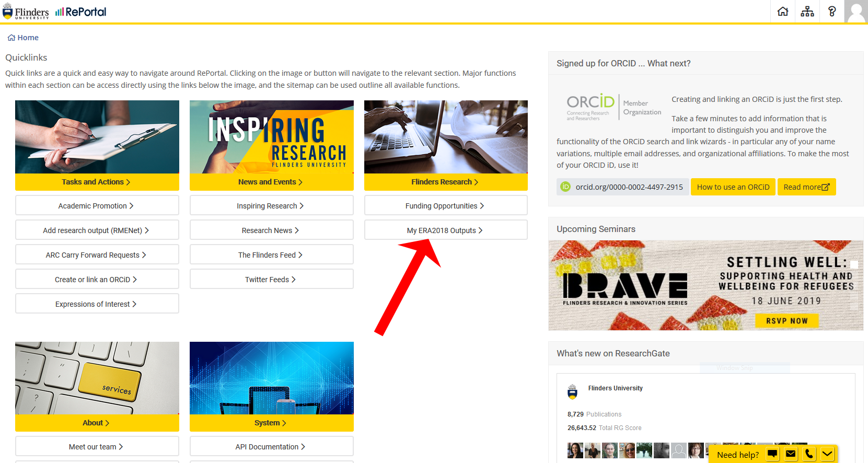This screenshot has height=463, width=868.
Task: Click the BRAVE seminar banner logo
Action: [625, 288]
